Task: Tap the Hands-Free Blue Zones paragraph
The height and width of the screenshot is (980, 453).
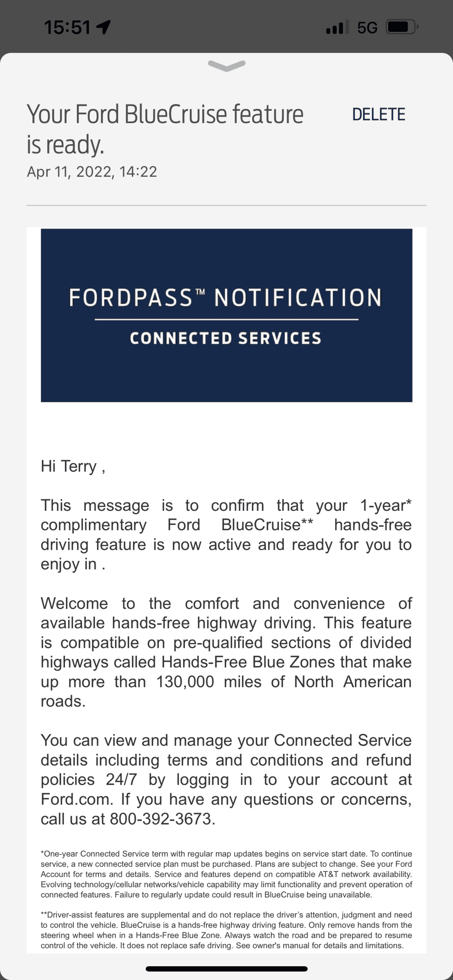Action: [x=226, y=652]
